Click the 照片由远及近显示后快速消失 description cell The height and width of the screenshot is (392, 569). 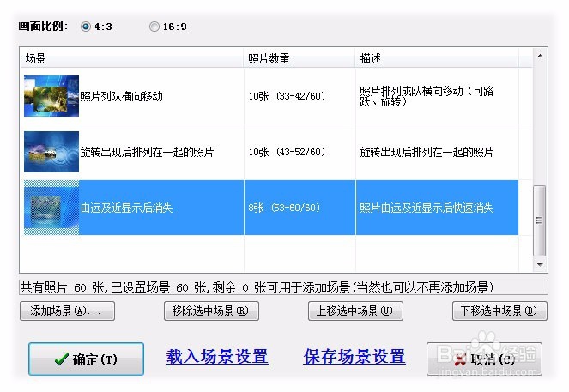coord(437,208)
